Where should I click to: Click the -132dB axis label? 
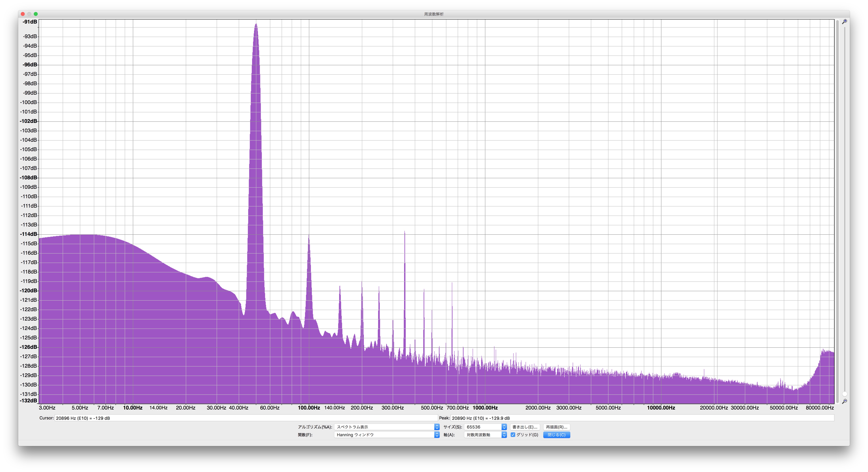(29, 401)
